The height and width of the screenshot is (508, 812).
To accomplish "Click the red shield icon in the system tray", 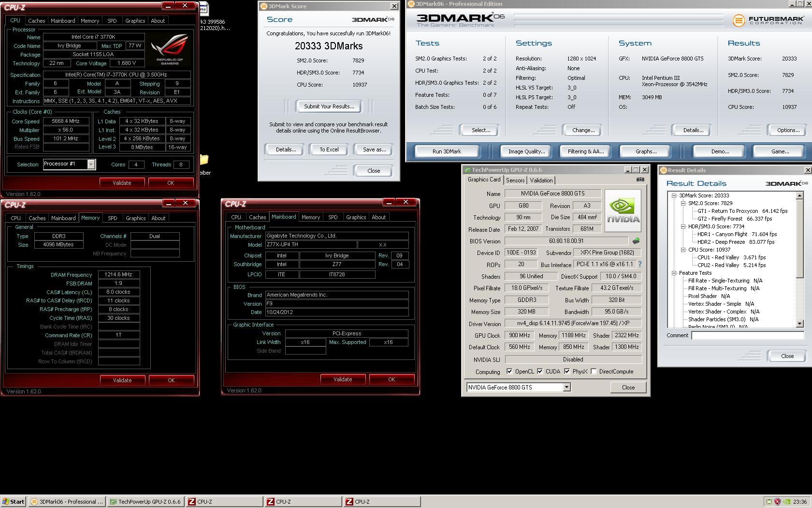I will [777, 502].
